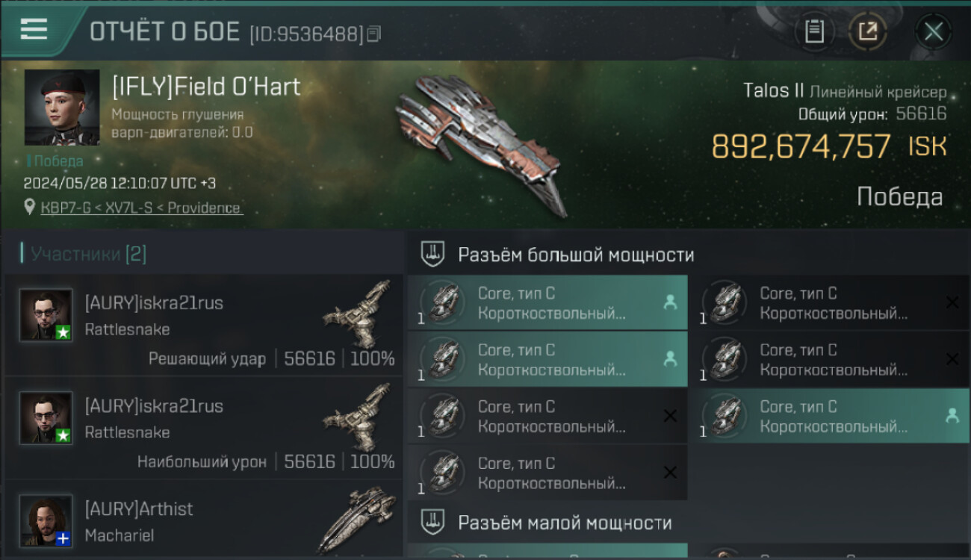Open Field O'Hart pilot portrait

pos(62,108)
